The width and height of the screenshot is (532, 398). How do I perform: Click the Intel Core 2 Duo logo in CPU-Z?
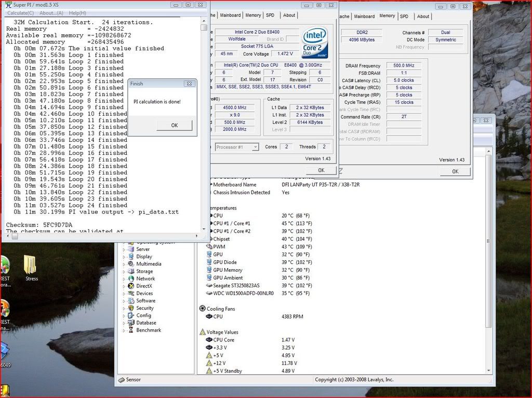click(314, 42)
